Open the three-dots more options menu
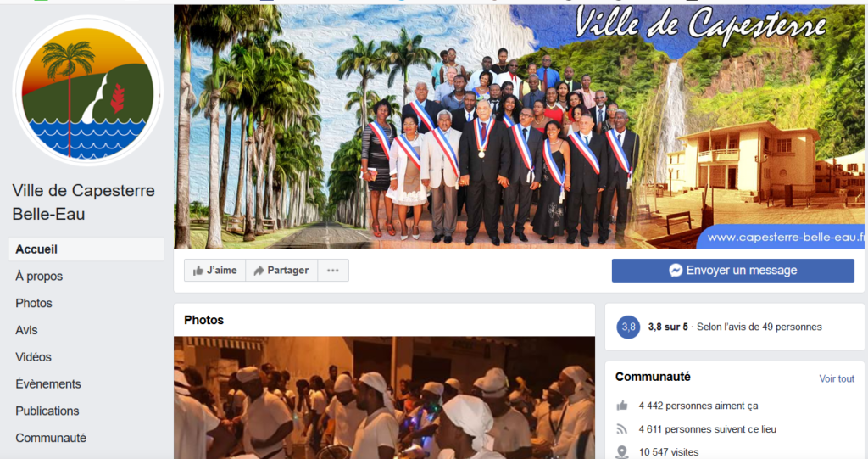Viewport: 868px width, 459px height. [x=332, y=271]
